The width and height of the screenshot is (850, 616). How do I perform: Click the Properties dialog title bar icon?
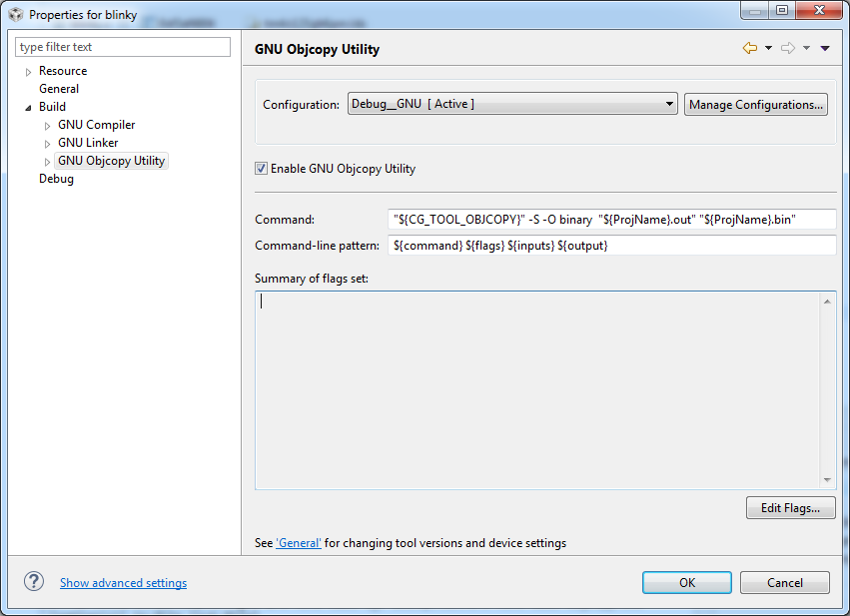pos(16,15)
